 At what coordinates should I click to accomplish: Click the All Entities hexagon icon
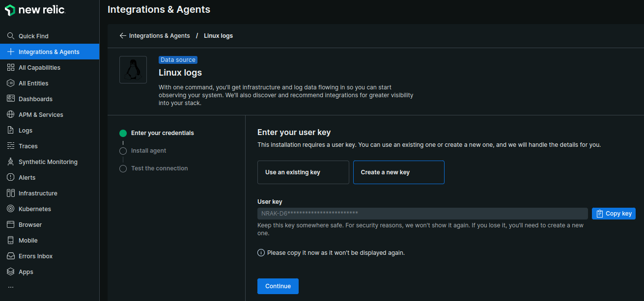point(11,83)
